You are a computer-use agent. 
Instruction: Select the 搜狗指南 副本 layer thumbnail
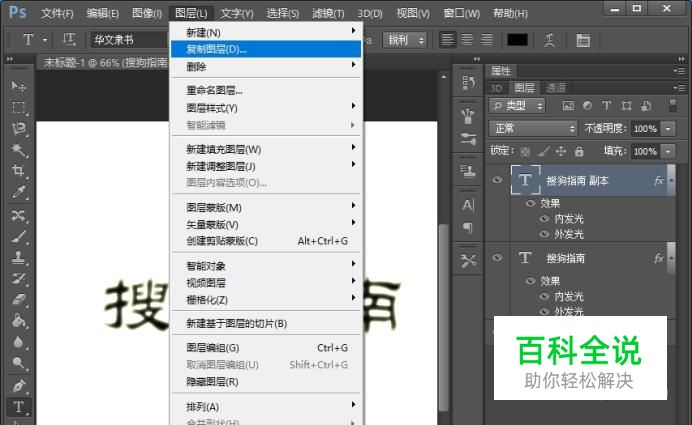[525, 180]
